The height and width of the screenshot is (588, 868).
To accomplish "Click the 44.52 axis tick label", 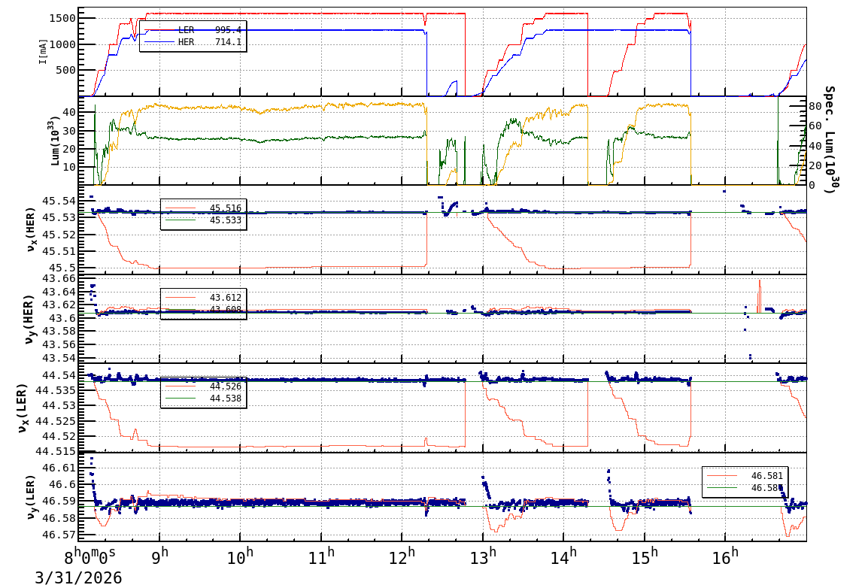I will tap(59, 436).
